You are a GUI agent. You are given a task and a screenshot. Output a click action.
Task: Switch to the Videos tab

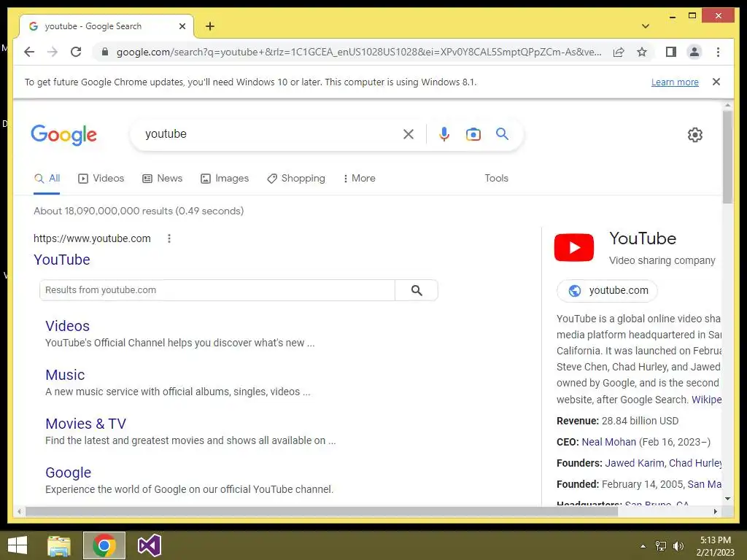pyautogui.click(x=101, y=179)
